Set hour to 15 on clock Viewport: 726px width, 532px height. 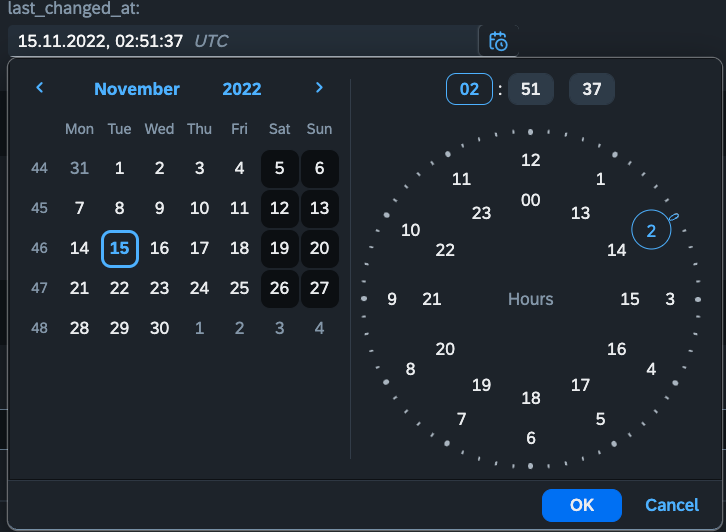point(630,299)
